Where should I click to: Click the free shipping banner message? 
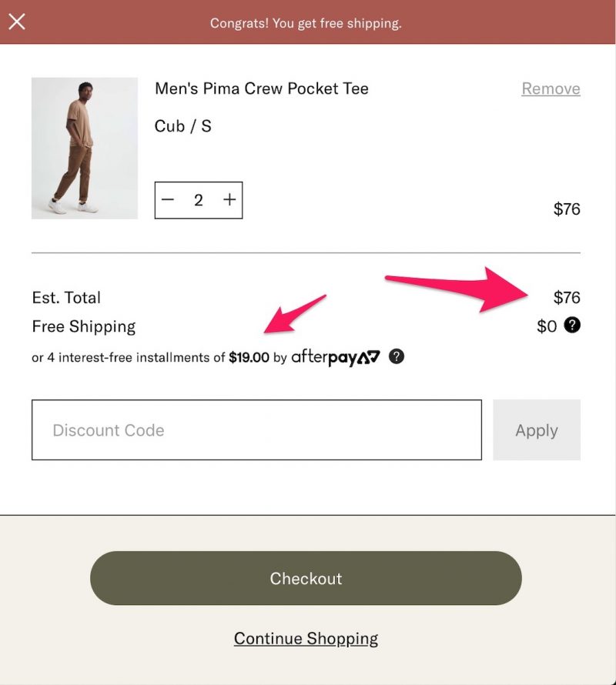[306, 23]
